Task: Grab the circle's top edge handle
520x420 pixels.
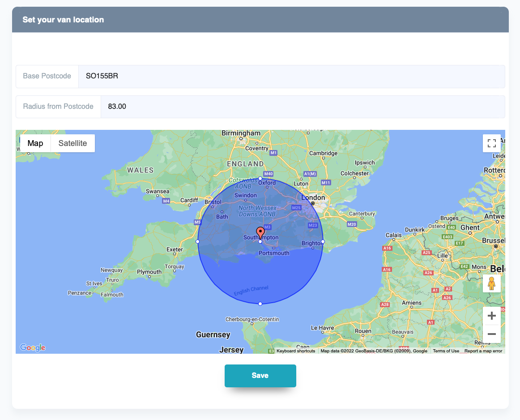Action: [260, 179]
